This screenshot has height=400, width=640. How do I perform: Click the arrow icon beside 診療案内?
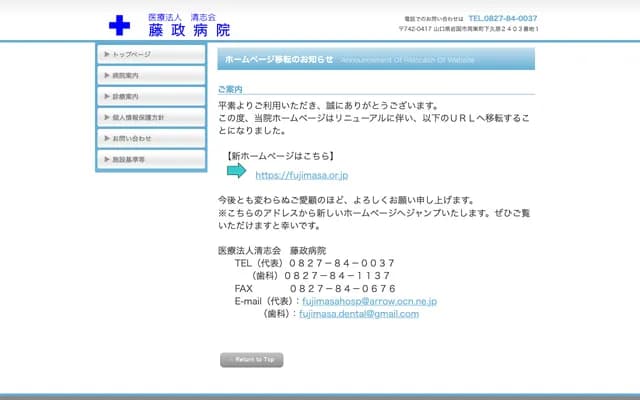click(106, 96)
